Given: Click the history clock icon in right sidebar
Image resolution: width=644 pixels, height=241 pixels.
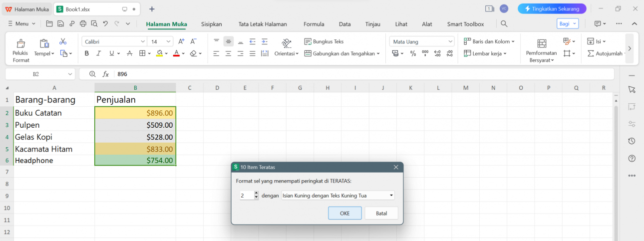Looking at the screenshot, I should pos(632,141).
